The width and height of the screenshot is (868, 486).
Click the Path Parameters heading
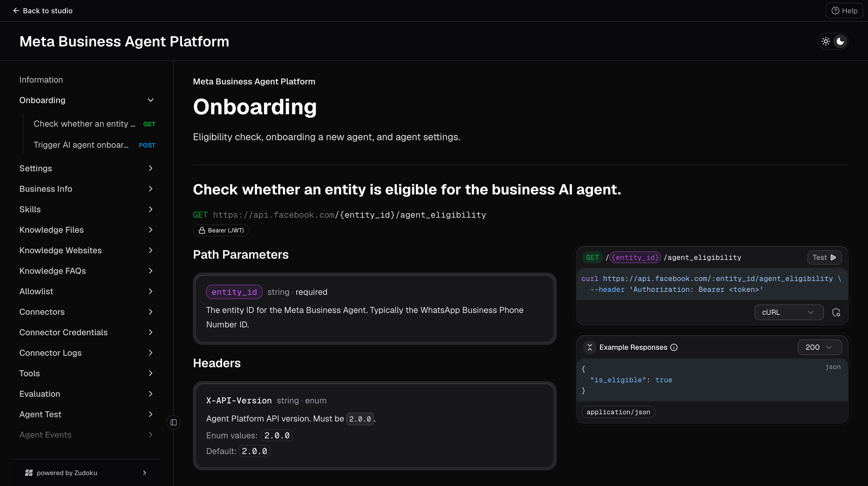(x=241, y=255)
